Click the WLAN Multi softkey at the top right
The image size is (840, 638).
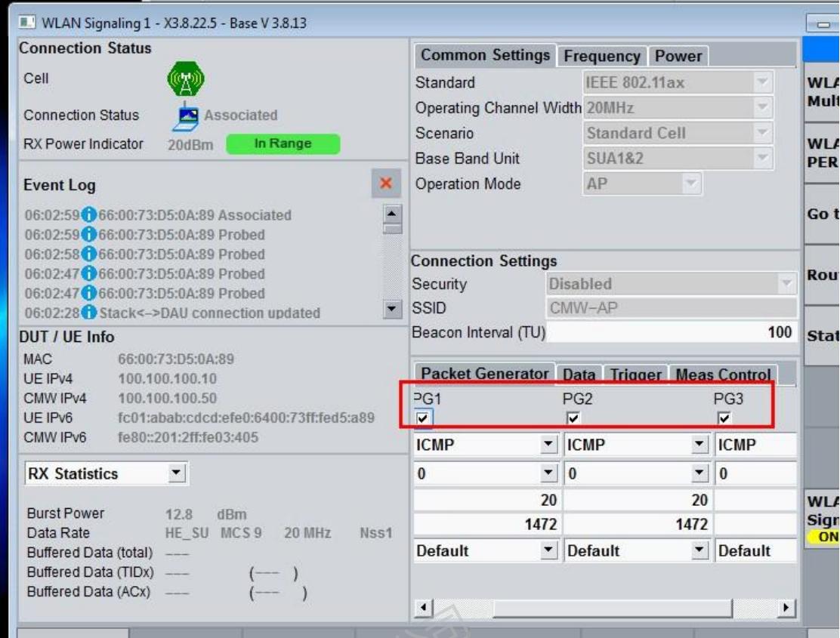coord(823,91)
